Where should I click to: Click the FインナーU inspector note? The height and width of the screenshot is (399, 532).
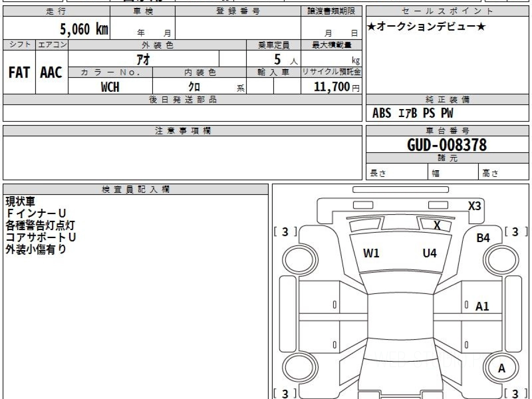tap(36, 214)
